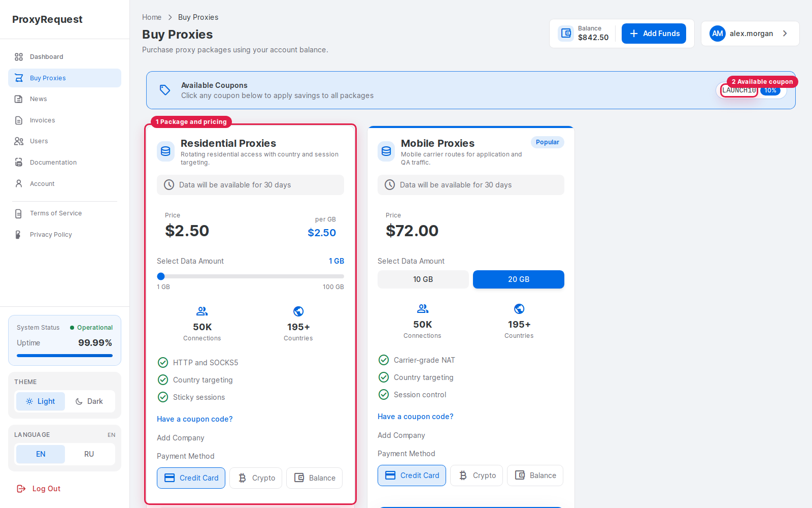Screen dimensions: 812x508
Task: Open coupon code link in Mobile card
Action: pos(416,417)
